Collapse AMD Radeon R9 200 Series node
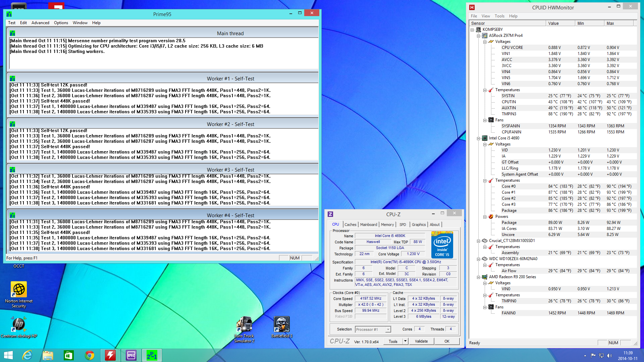The height and width of the screenshot is (362, 644). tap(479, 277)
